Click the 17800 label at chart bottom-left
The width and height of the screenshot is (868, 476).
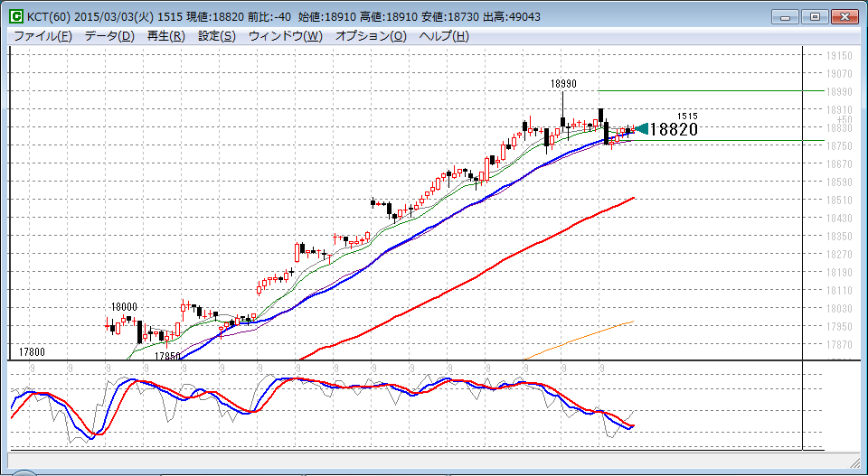tap(32, 351)
